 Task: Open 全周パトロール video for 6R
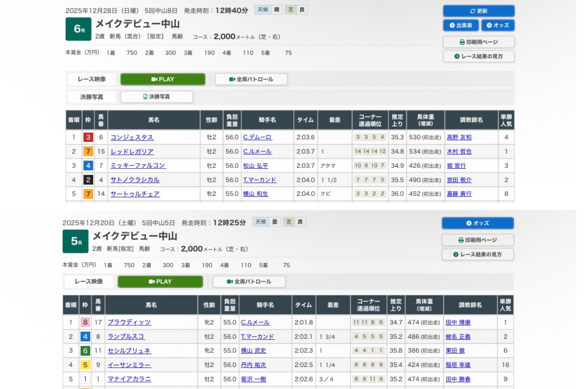click(251, 79)
